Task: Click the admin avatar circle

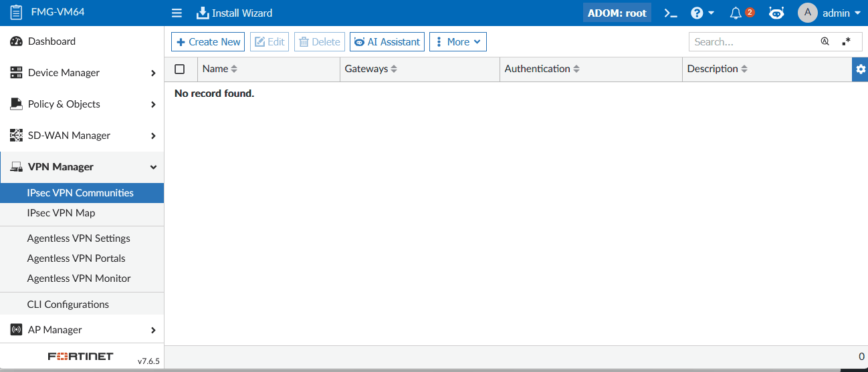Action: (808, 13)
